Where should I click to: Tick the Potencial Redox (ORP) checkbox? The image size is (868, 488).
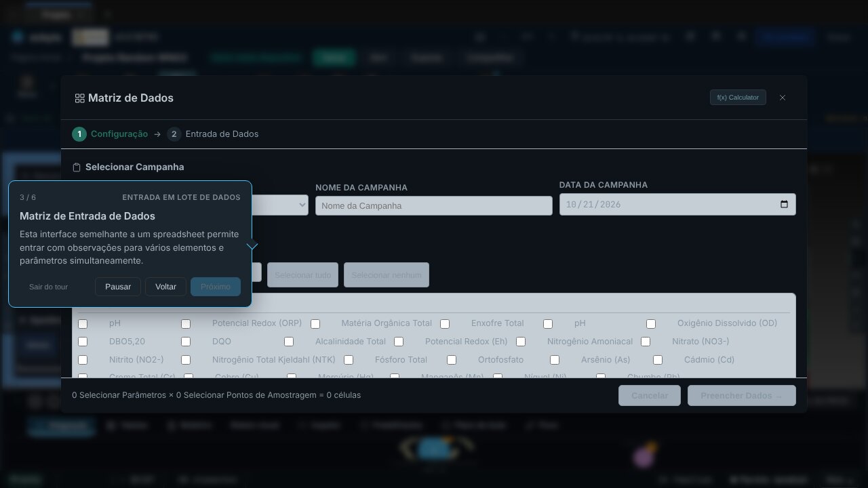coord(186,324)
